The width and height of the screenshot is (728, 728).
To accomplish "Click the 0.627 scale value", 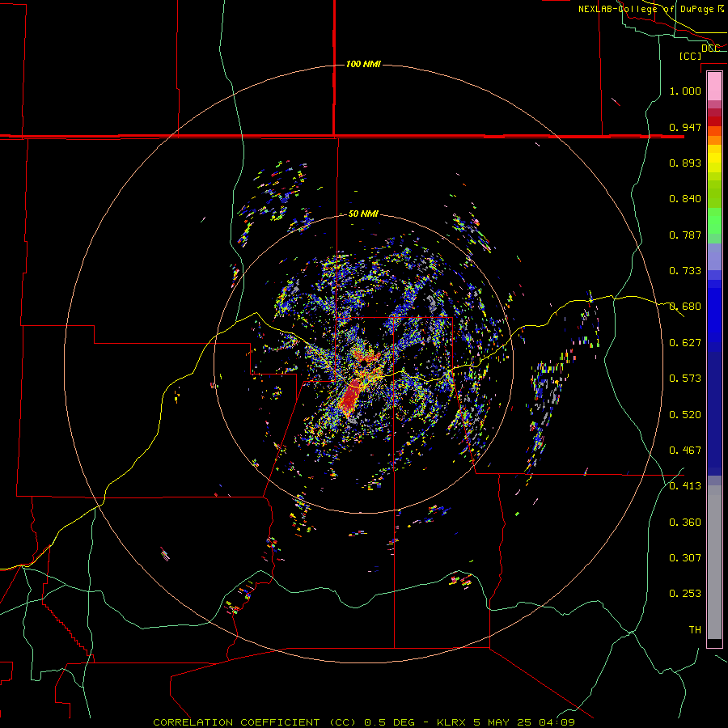I will (x=685, y=343).
